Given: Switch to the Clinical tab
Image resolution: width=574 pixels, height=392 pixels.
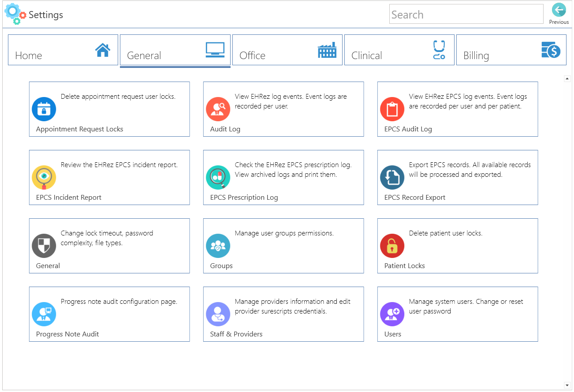Looking at the screenshot, I should [x=399, y=50].
